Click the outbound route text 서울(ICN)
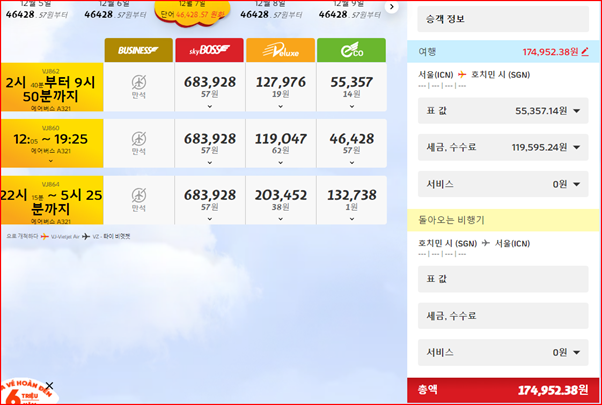This screenshot has height=405, width=602. pyautogui.click(x=436, y=75)
